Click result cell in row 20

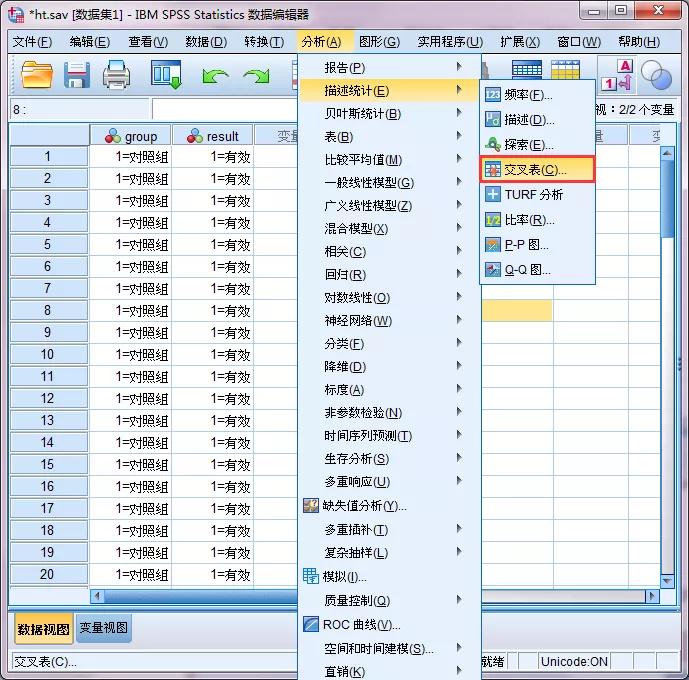213,574
